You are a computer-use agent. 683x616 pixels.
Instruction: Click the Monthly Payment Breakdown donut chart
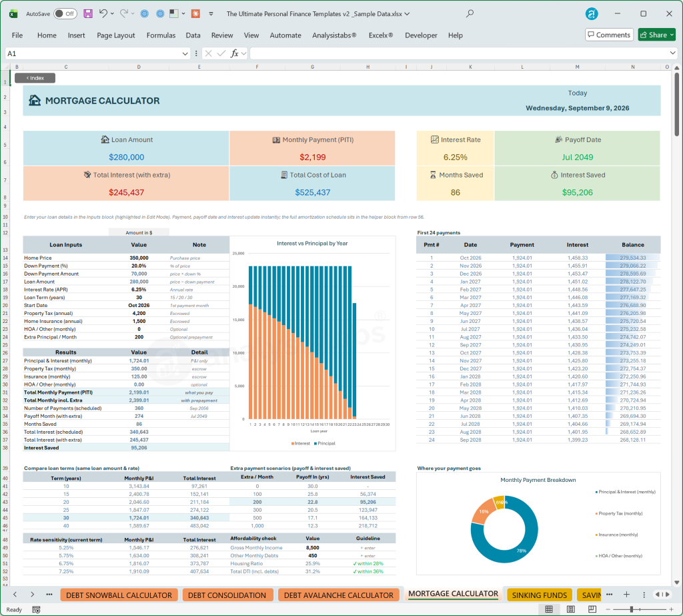[504, 529]
